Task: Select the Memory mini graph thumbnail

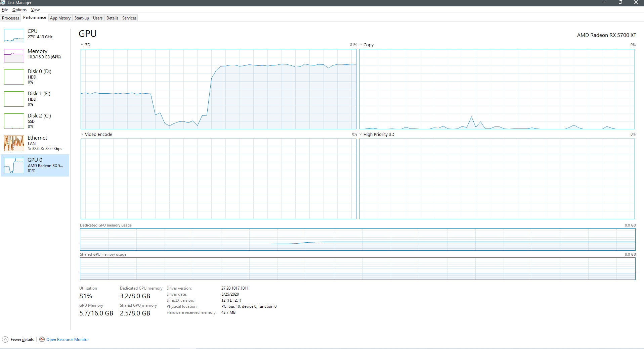Action: [x=14, y=56]
